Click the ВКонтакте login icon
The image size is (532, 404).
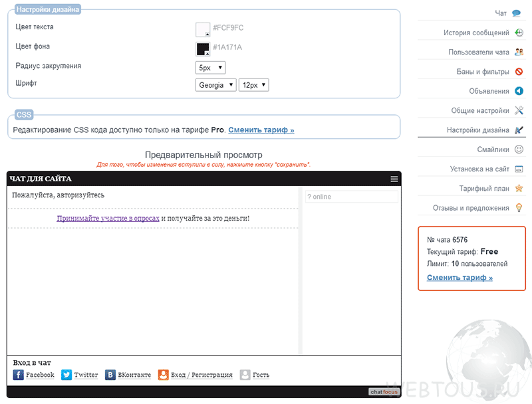(x=110, y=375)
